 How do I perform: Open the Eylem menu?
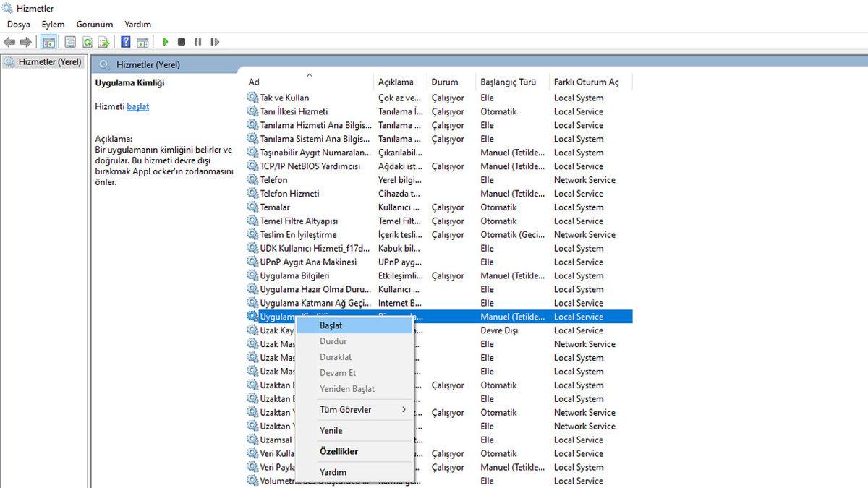53,24
